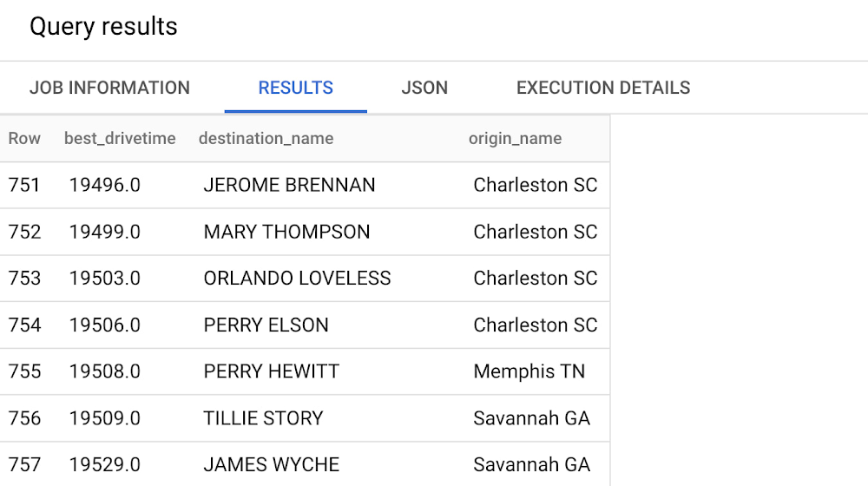Click the origin_name column header
This screenshot has height=486, width=868.
pos(515,138)
